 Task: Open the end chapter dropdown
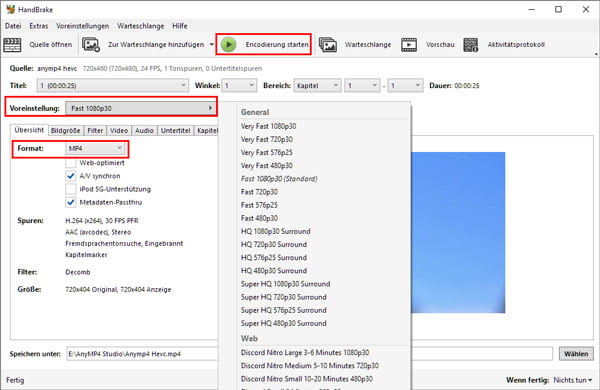pos(405,85)
